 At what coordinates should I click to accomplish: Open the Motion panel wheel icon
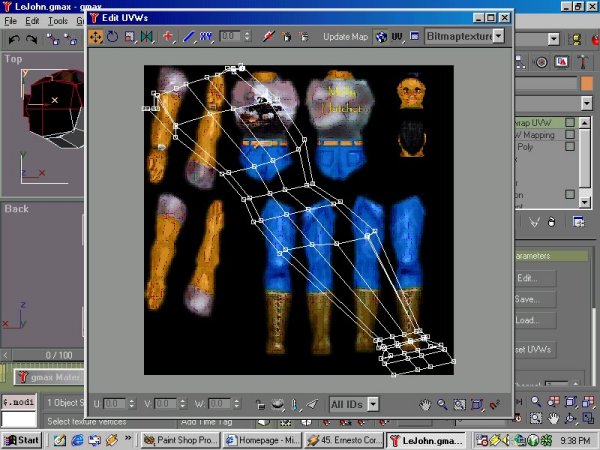[541, 62]
